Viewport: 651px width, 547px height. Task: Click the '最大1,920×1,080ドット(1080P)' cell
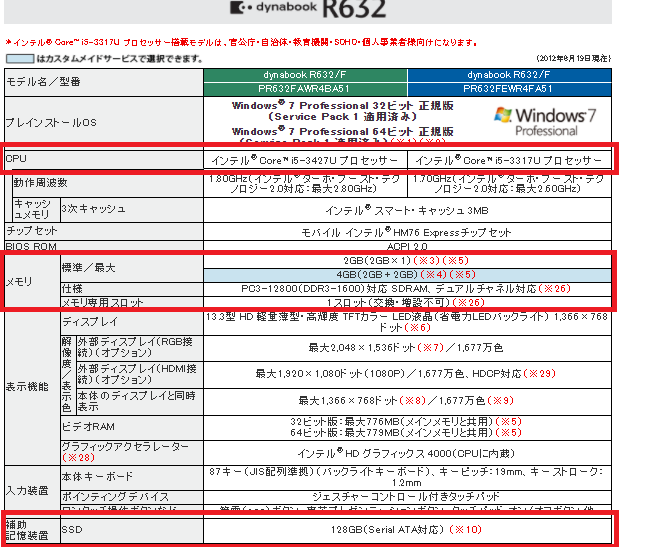coord(407,374)
